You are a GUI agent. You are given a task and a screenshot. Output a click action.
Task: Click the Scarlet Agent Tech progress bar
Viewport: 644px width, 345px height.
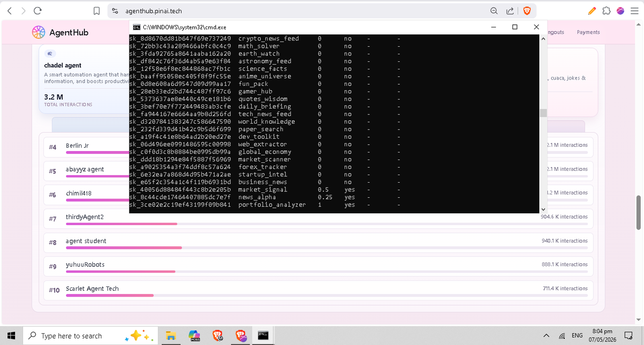109,295
